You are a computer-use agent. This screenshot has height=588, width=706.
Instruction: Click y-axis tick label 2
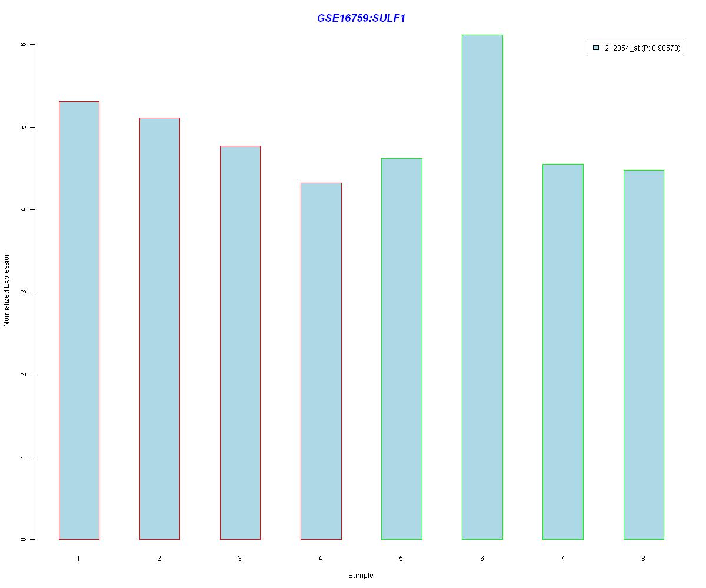(23, 375)
